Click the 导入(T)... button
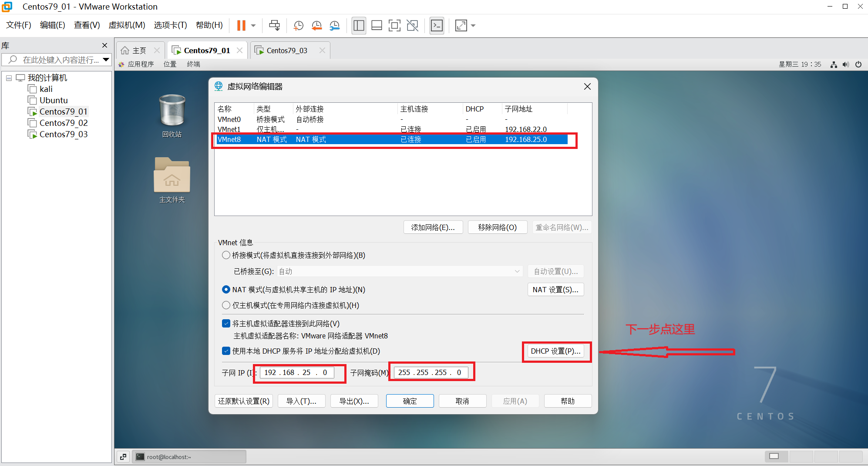The image size is (868, 466). 301,401
